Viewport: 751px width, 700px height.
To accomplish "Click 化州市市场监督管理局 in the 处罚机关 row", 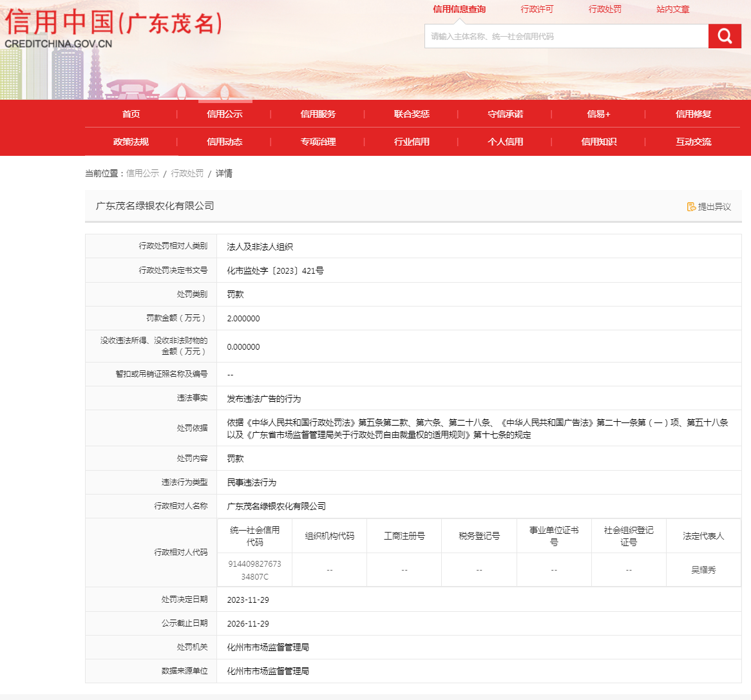I will [268, 647].
